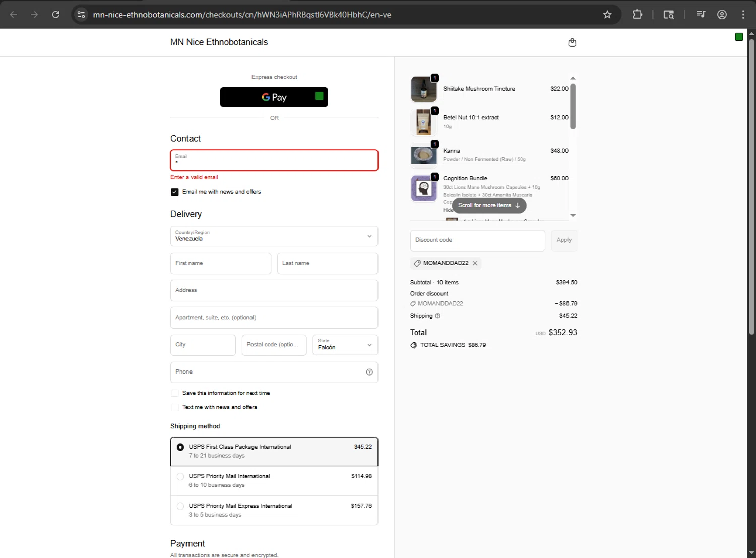756x558 pixels.
Task: Focus the Phone field
Action: [x=274, y=372]
